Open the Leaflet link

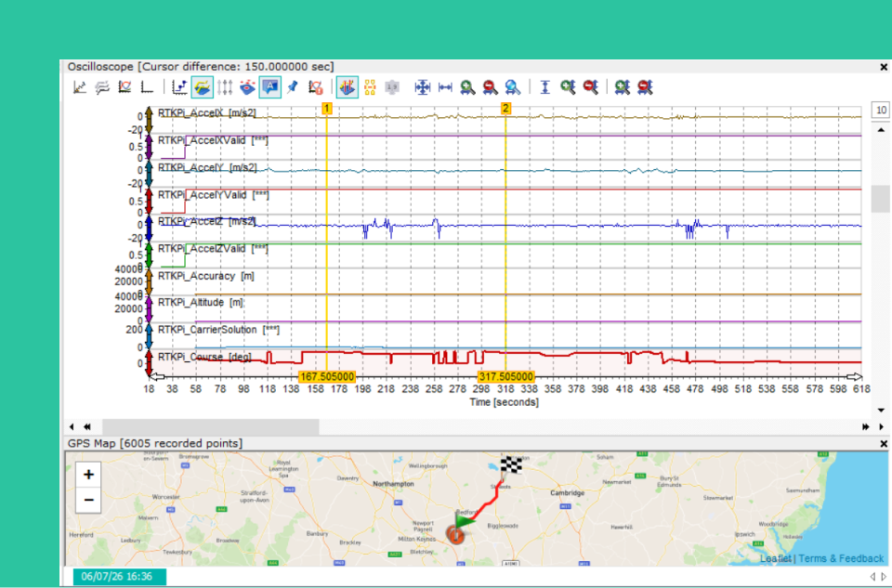(x=775, y=558)
